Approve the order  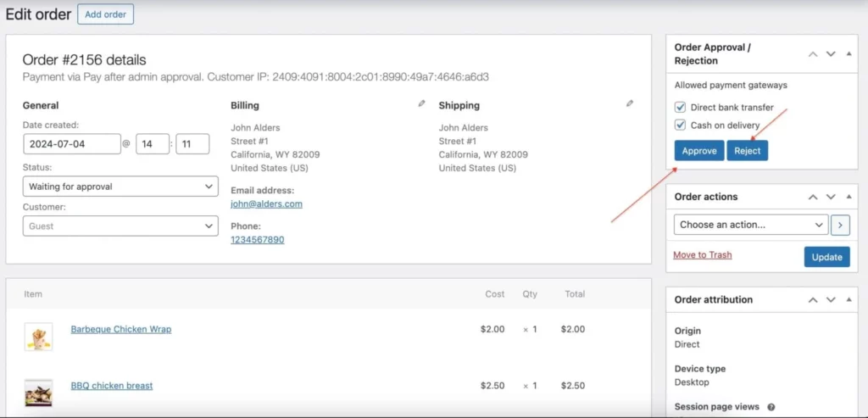point(699,151)
